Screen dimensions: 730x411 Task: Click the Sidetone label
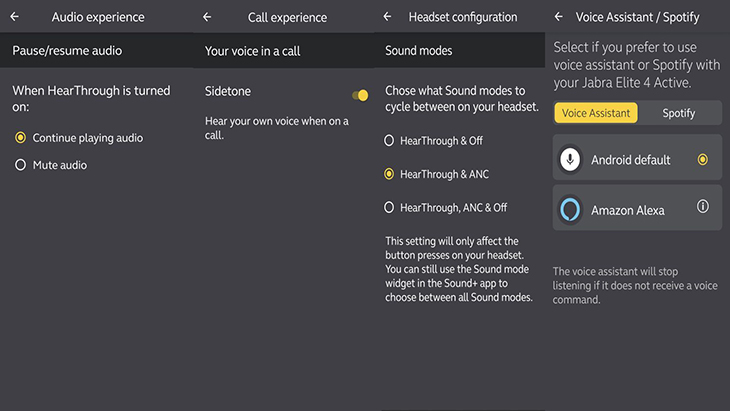tap(228, 91)
